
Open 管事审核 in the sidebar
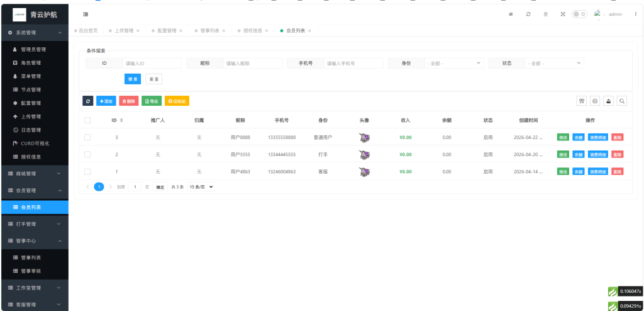pyautogui.click(x=34, y=271)
